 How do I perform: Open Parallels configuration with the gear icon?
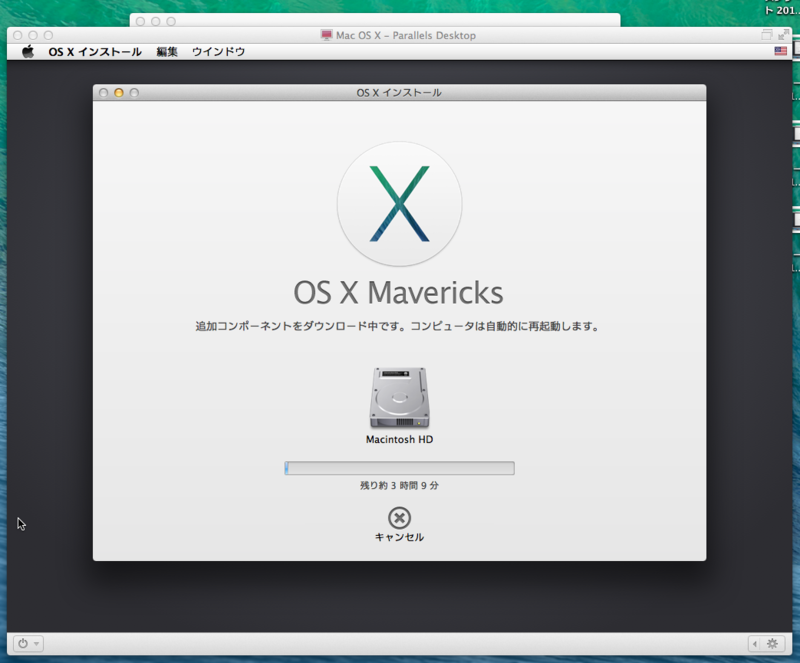[770, 644]
